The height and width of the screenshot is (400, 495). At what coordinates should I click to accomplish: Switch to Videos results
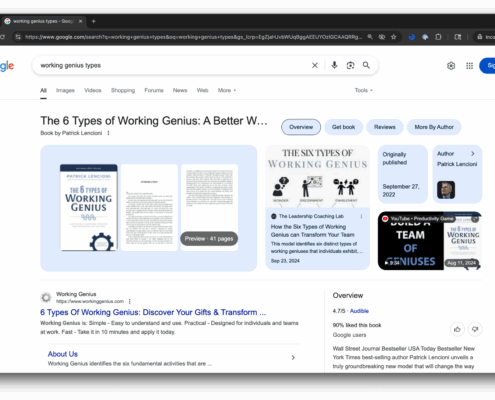pyautogui.click(x=93, y=90)
